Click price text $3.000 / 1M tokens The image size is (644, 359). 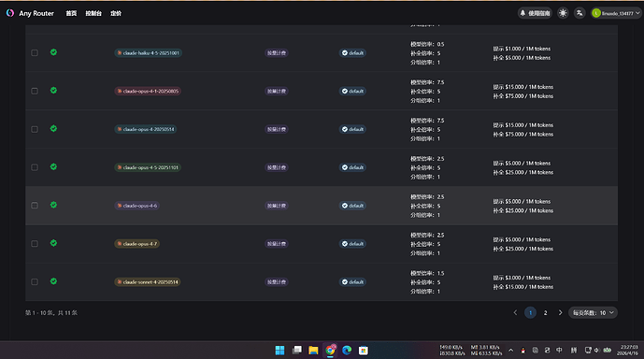528,278
